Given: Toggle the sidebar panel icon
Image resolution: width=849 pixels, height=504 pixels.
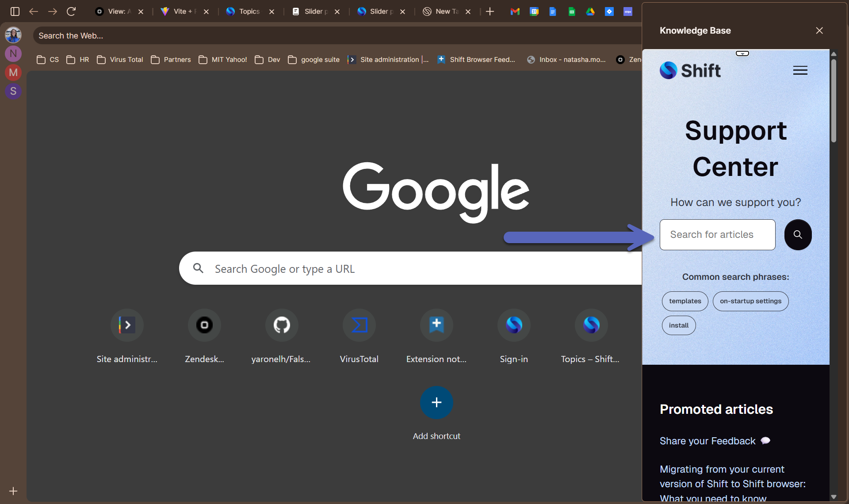Looking at the screenshot, I should tap(15, 11).
